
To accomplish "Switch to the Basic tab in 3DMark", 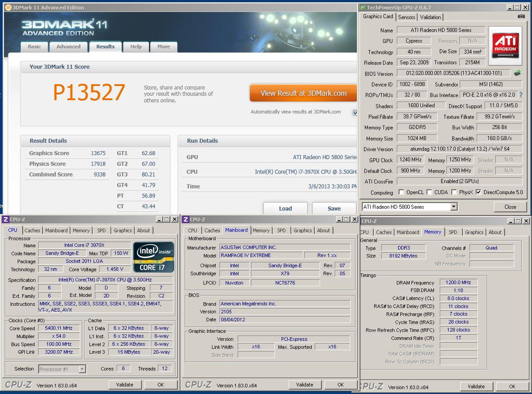I will point(35,47).
